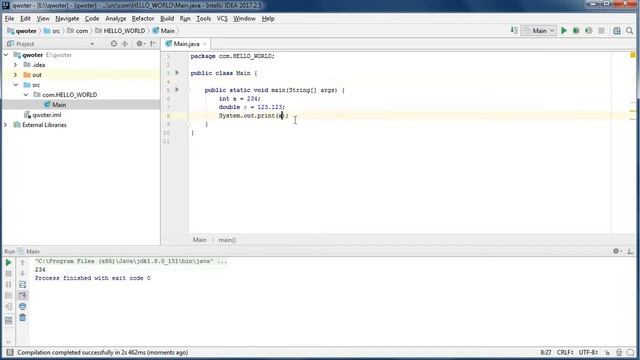Viewport: 640px width, 360px height.
Task: Start debugging Main with the bug icon
Action: (x=576, y=31)
